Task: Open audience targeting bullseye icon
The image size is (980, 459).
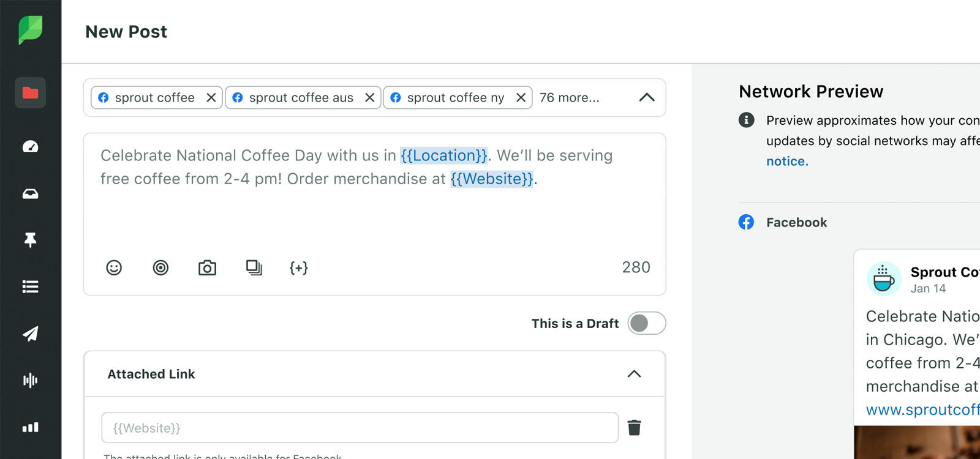Action: [160, 267]
